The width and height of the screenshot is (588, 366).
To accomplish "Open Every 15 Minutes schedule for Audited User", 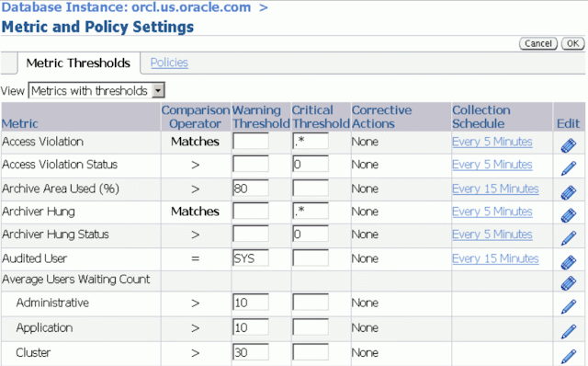I will point(495,258).
